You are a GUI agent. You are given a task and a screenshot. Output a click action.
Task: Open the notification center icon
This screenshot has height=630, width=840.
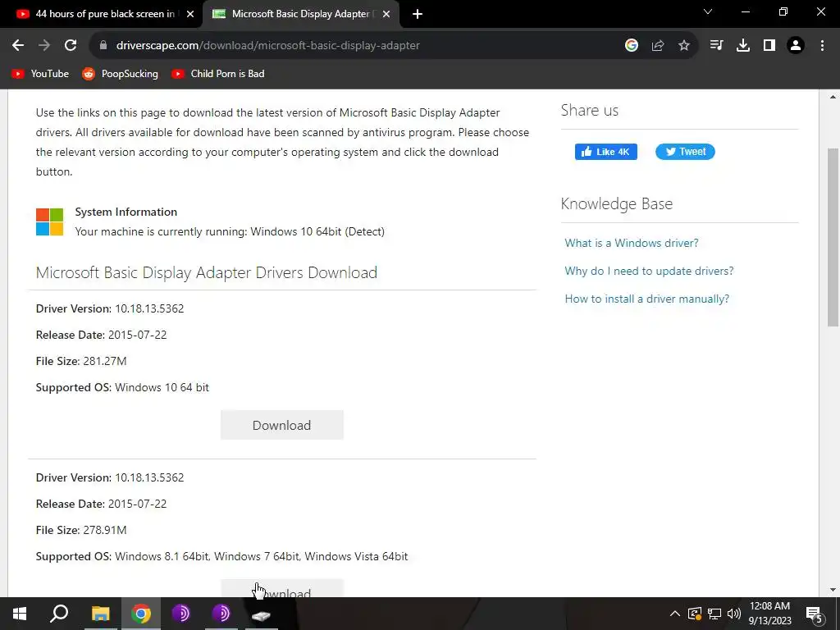[x=815, y=614]
